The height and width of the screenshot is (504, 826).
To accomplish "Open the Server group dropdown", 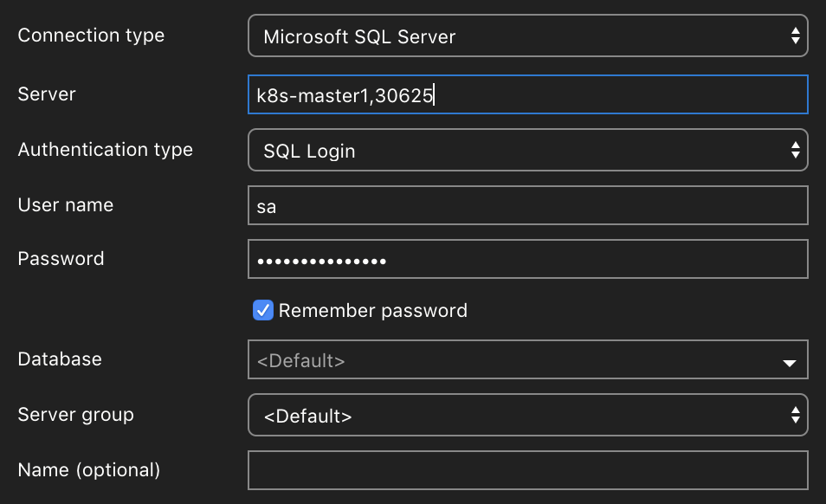I will pos(528,415).
